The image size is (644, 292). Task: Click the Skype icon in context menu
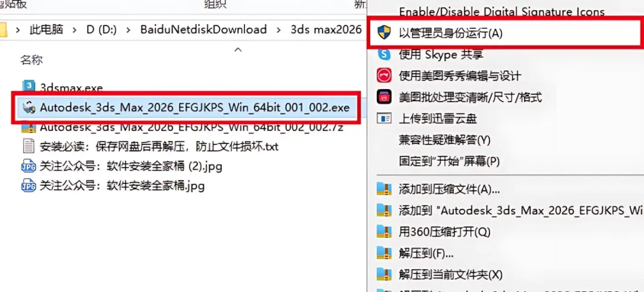385,54
